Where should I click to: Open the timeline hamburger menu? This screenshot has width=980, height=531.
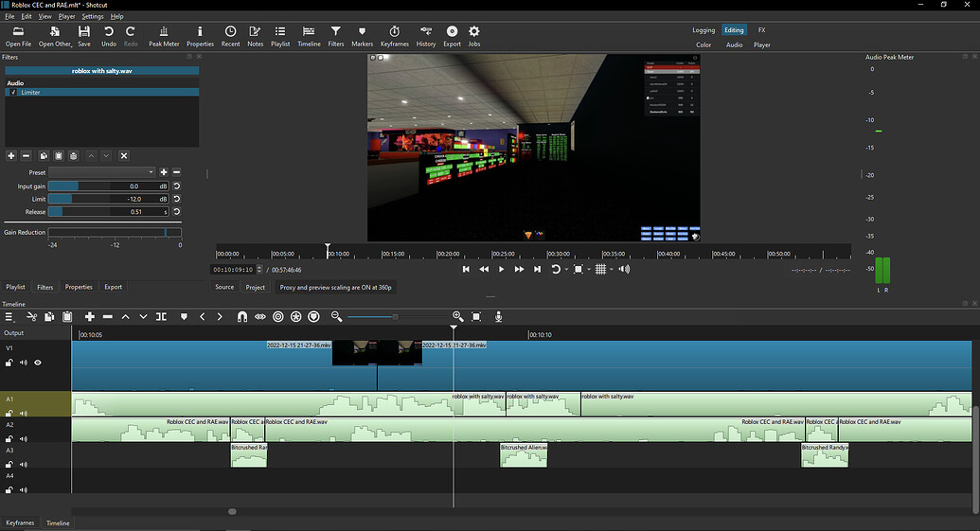[x=9, y=317]
